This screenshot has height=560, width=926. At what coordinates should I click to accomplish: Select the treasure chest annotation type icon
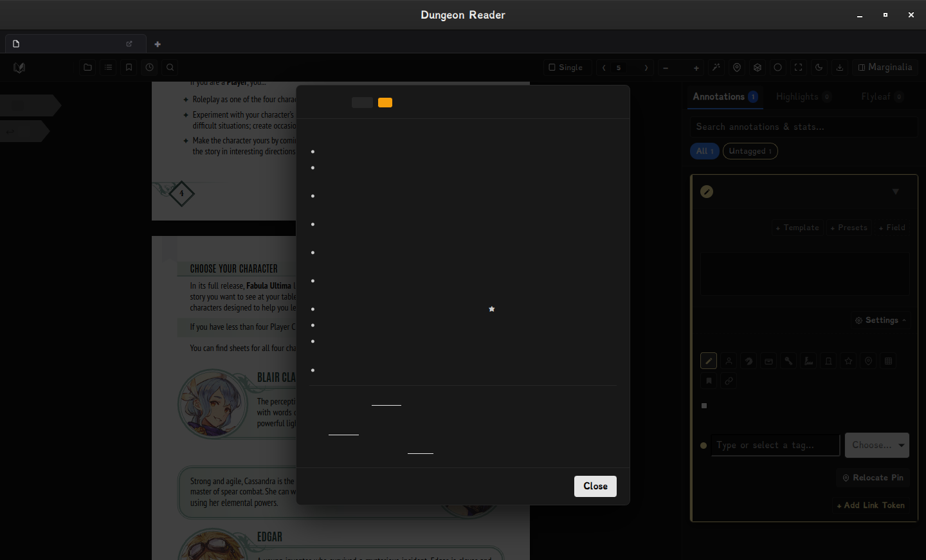pos(768,361)
